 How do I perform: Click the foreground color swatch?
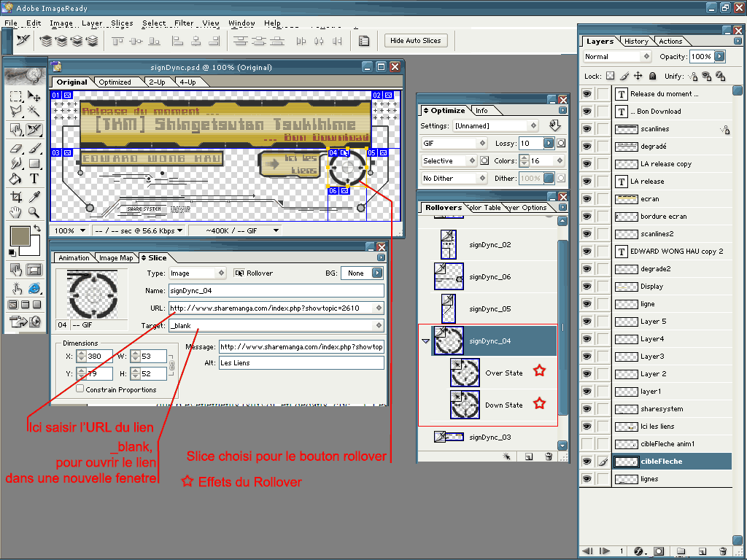click(20, 236)
